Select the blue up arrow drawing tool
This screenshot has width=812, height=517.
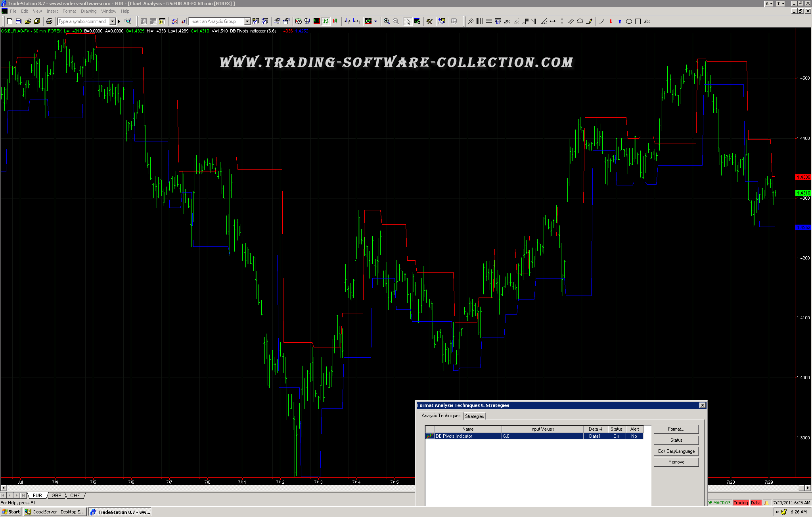(x=620, y=21)
